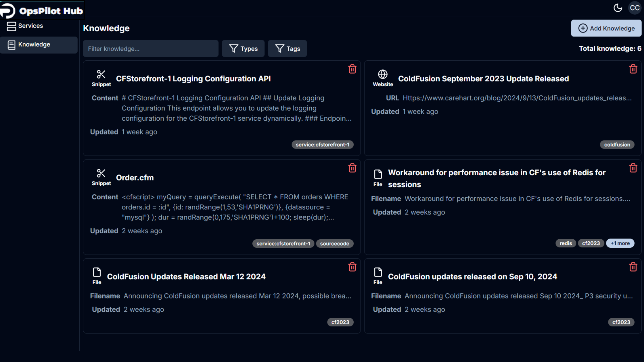644x362 pixels.
Task: Delete the CFStorefront-1 Logging Configuration API card
Action: pyautogui.click(x=352, y=69)
